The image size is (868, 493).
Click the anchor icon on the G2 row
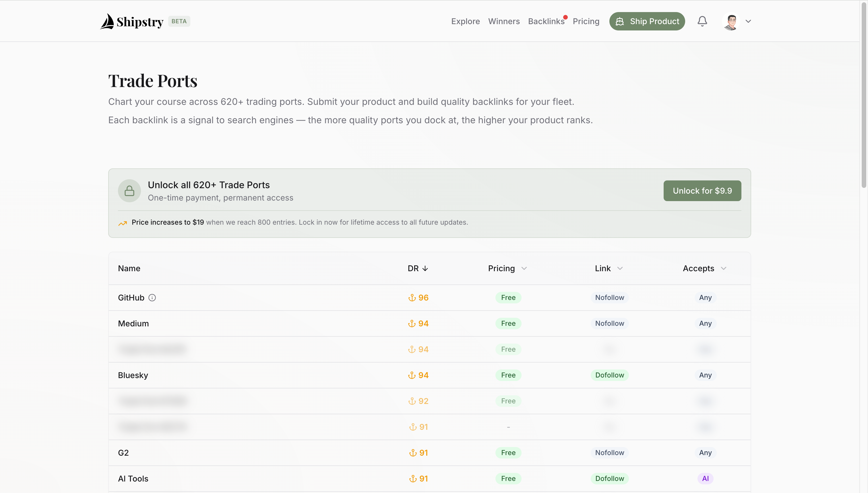tap(413, 452)
